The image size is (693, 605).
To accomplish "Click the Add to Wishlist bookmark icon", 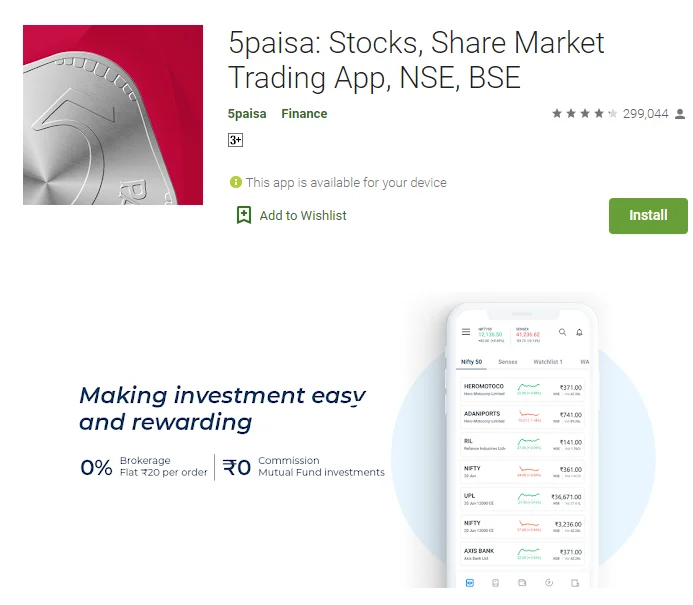I will 244,215.
